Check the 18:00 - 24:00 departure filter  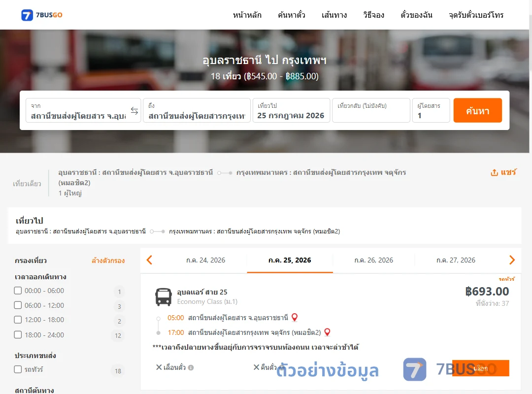point(18,334)
